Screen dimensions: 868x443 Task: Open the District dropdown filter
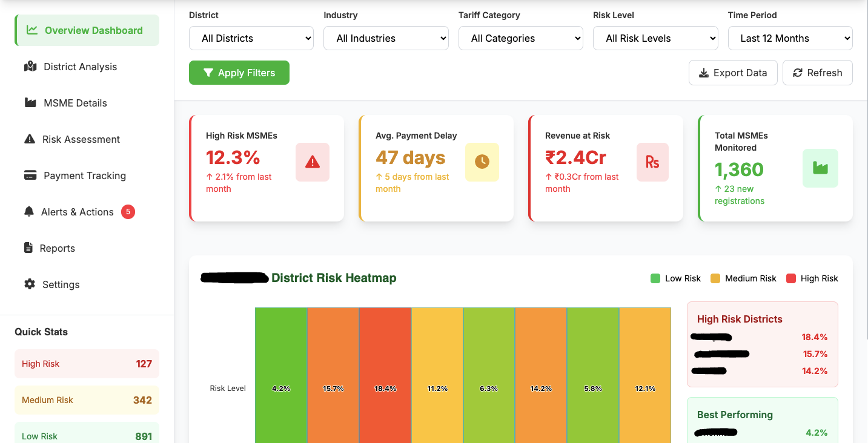click(x=251, y=38)
